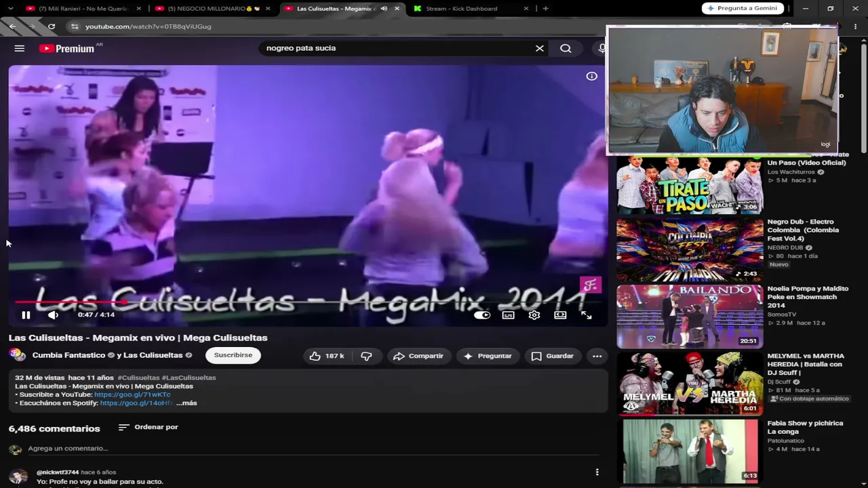Expand the tab search chevron
Screen dimensions: 868x488
[x=9, y=9]
